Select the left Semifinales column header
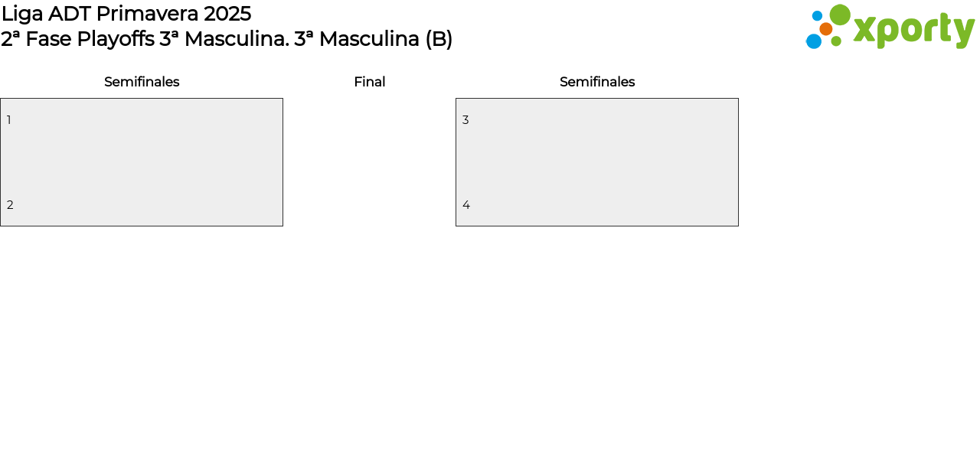The image size is (980, 469). 142,82
